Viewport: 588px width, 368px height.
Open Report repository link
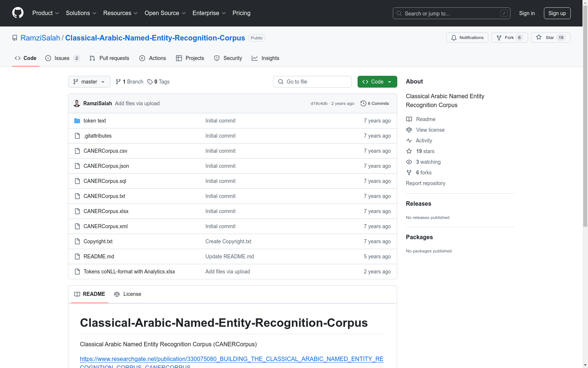pos(426,183)
